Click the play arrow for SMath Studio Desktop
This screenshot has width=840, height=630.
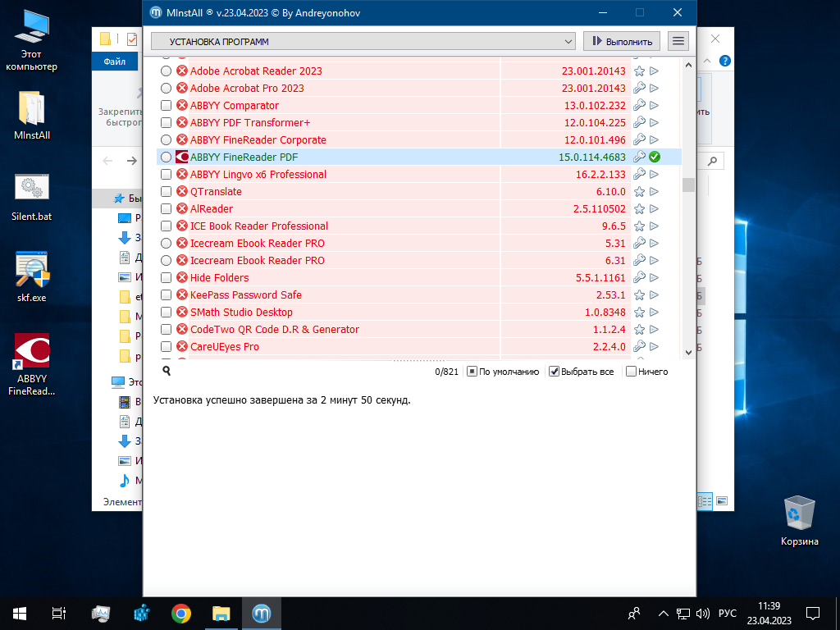tap(654, 313)
